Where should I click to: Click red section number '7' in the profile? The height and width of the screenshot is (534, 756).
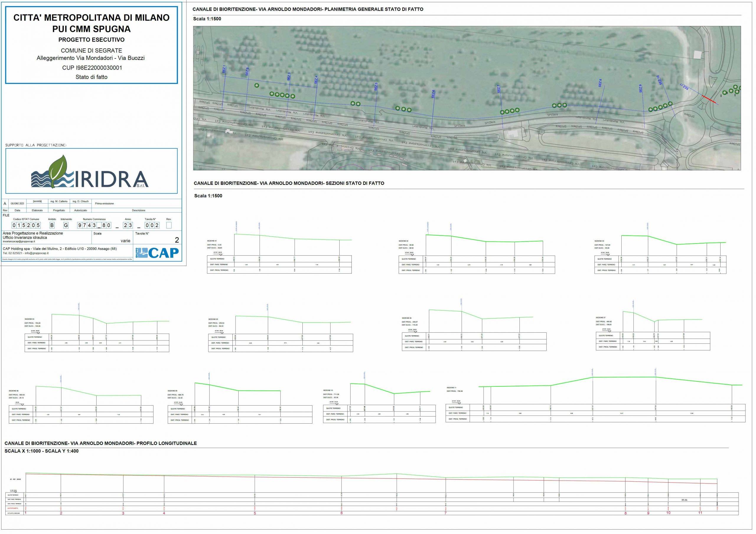tap(446, 514)
